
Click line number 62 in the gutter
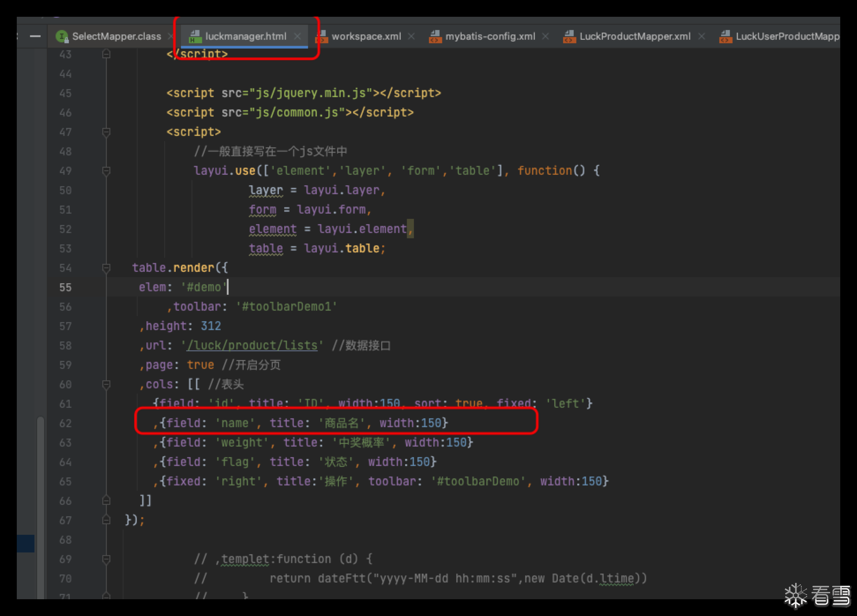65,423
